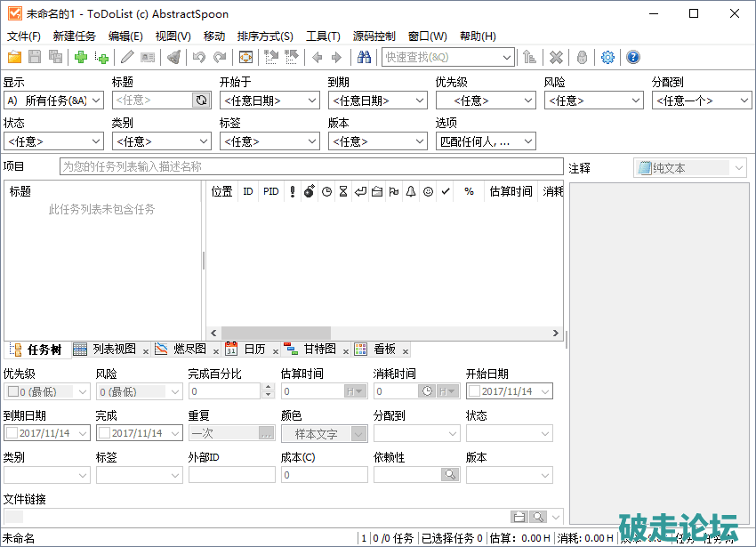Click the browse file link folder icon
Viewport: 756px width, 547px height.
tap(519, 517)
